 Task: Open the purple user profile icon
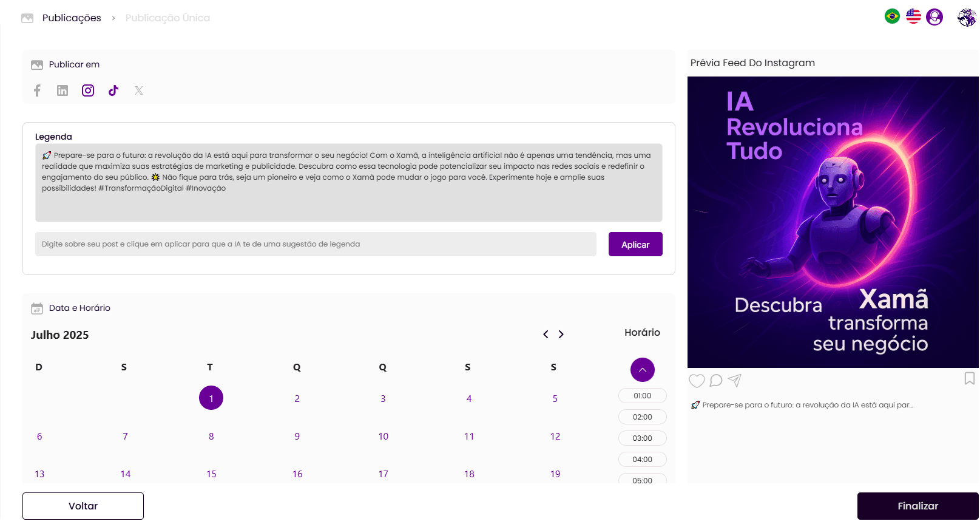934,17
